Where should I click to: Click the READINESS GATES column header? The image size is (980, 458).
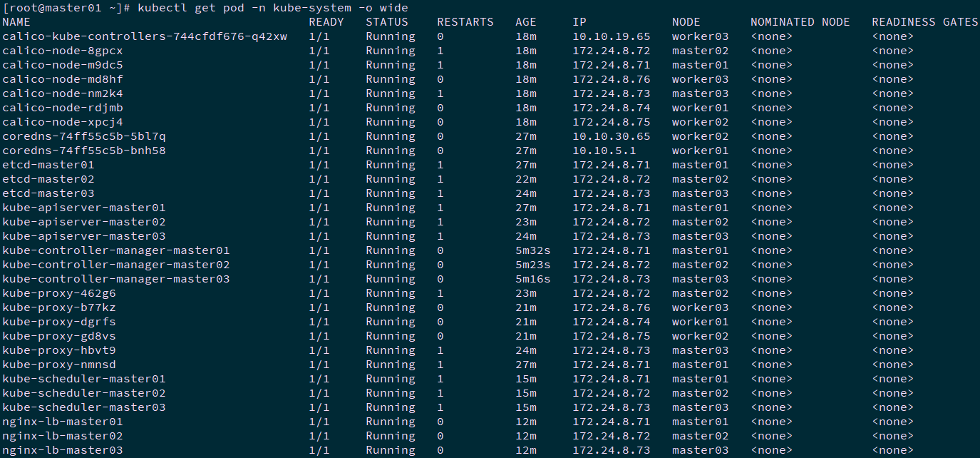point(924,22)
